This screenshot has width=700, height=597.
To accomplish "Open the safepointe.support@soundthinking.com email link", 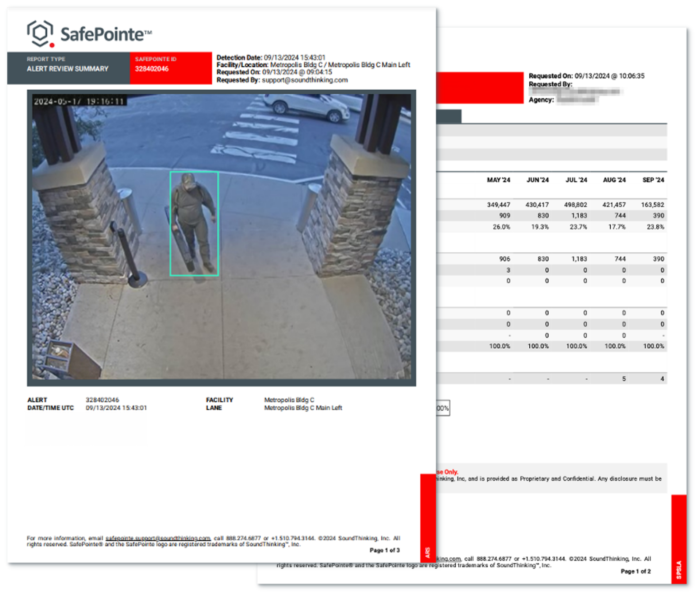I will coord(158,538).
